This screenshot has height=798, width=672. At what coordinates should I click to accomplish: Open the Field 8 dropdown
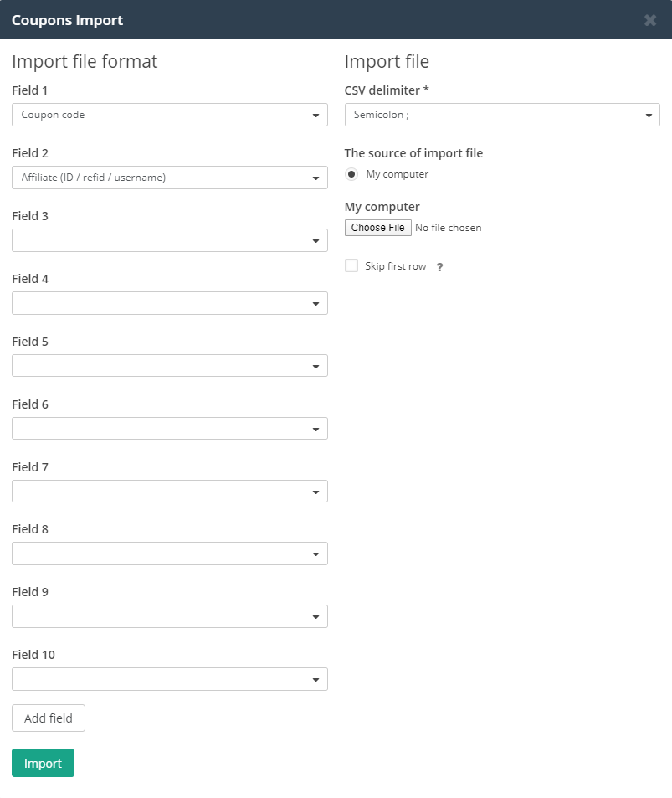click(x=170, y=553)
